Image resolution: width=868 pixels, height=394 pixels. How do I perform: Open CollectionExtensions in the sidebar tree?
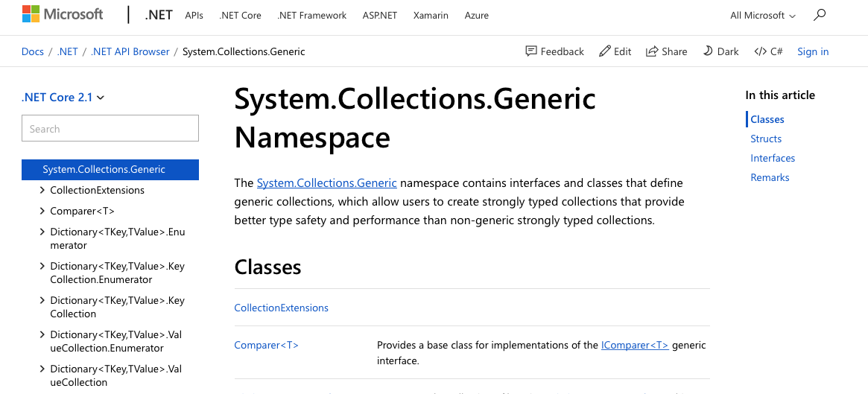[98, 190]
